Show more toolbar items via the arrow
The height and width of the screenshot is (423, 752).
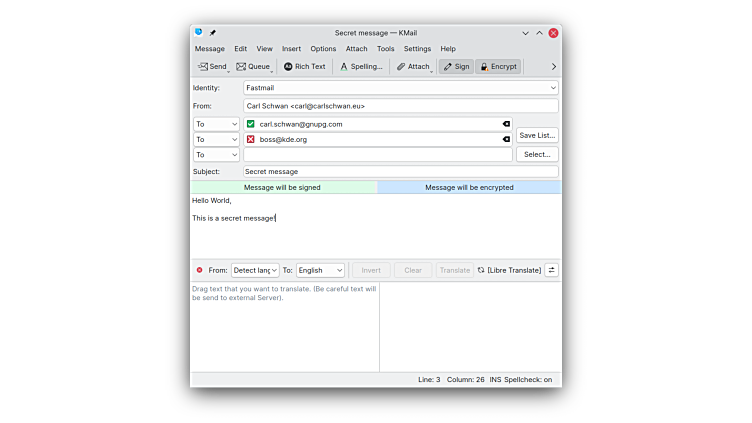553,67
